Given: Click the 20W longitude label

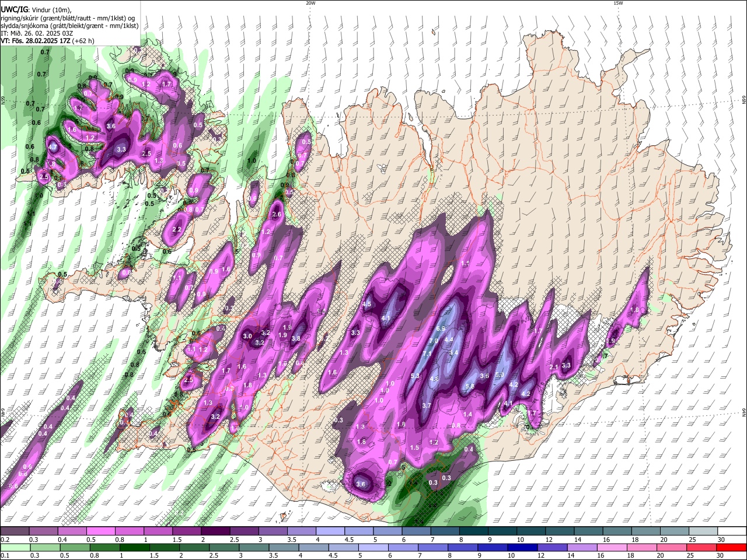Looking at the screenshot, I should point(310,3).
